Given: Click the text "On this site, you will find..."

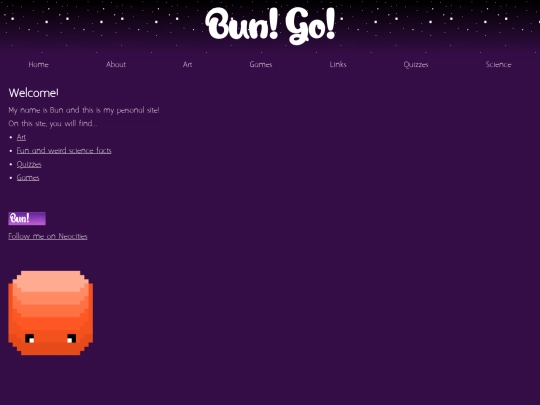Looking at the screenshot, I should coord(53,123).
